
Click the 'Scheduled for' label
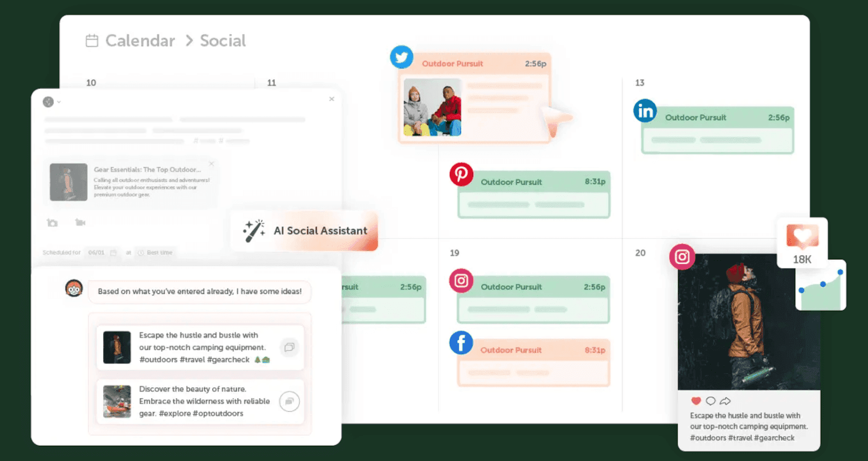[61, 253]
